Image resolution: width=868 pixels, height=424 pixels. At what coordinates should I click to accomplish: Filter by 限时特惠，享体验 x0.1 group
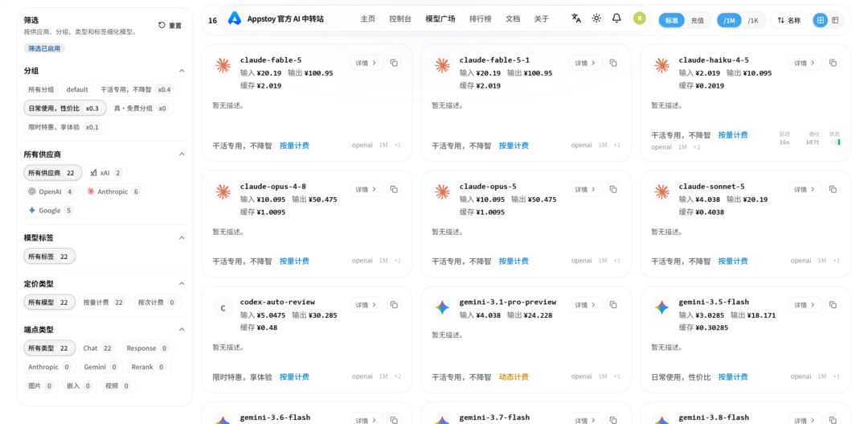63,127
